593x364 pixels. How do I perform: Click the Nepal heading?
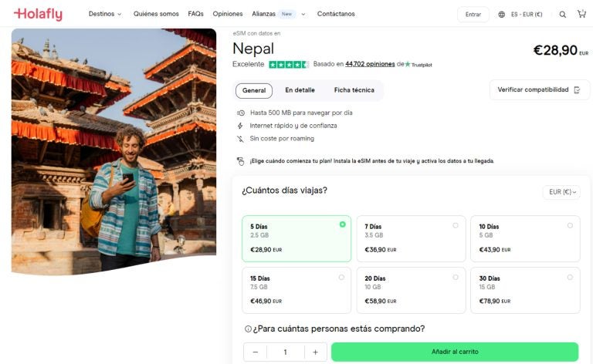tap(253, 49)
